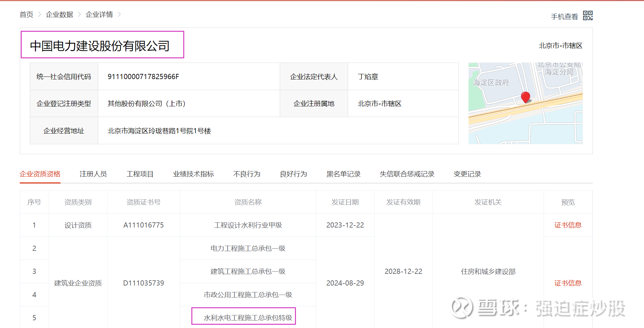
Task: Click address 北京市海淀区玲珑巷路1号院1号楼
Action: [x=159, y=131]
